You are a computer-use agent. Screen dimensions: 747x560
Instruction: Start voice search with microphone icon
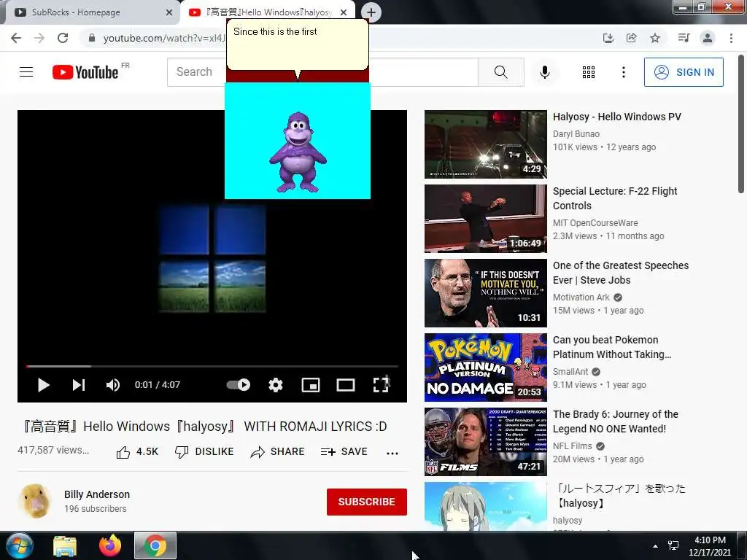(x=545, y=72)
